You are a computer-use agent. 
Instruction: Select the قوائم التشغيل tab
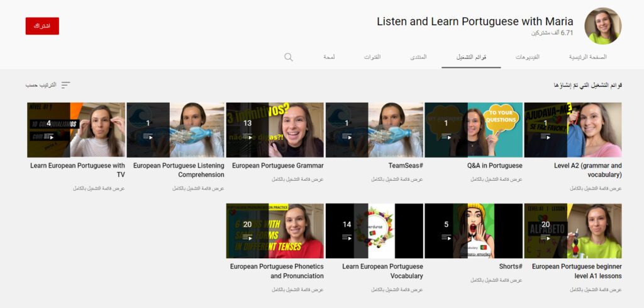tap(471, 57)
